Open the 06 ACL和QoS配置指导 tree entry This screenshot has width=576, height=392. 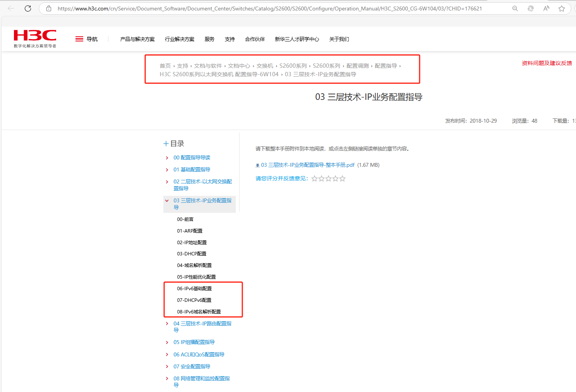tap(199, 355)
